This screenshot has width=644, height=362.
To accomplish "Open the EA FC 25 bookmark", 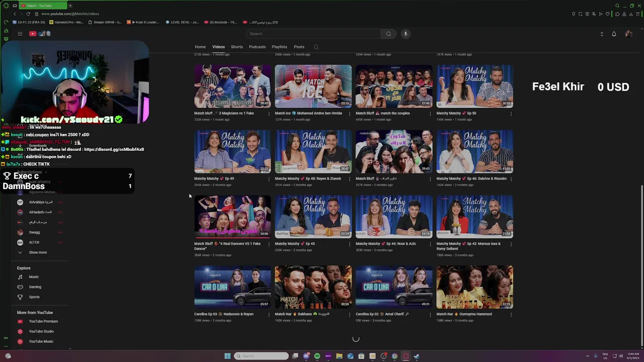I will [28, 22].
